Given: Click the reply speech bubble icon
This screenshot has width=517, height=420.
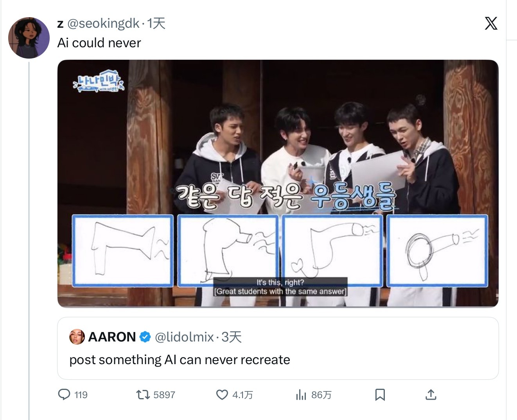Looking at the screenshot, I should [64, 395].
